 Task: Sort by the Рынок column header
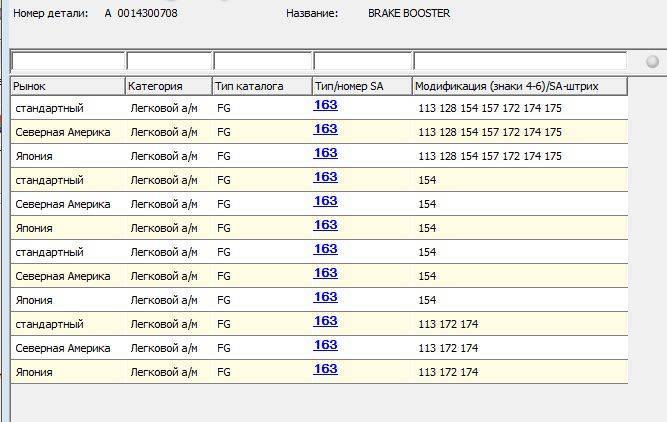[68, 86]
